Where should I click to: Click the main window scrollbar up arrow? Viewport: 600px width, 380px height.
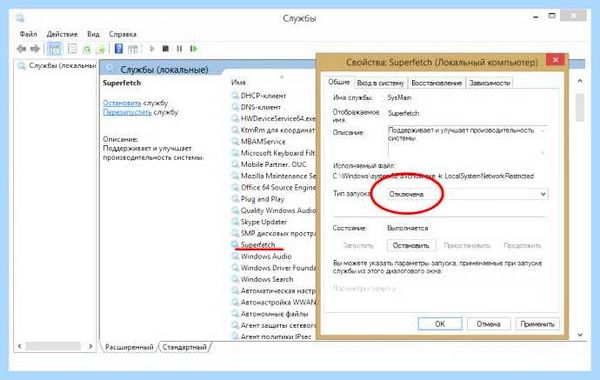point(580,81)
